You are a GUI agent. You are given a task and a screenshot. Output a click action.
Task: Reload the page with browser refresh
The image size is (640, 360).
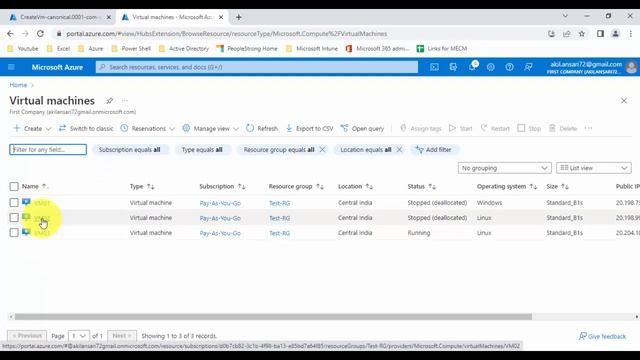40,33
